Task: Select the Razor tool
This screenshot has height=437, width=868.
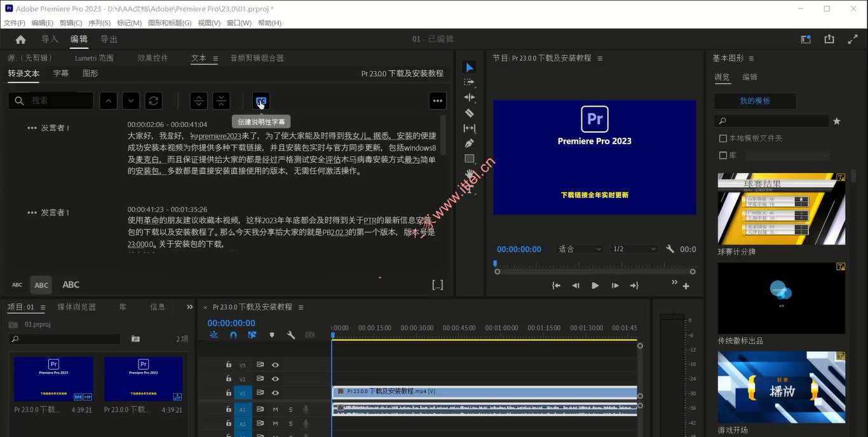Action: 470,113
